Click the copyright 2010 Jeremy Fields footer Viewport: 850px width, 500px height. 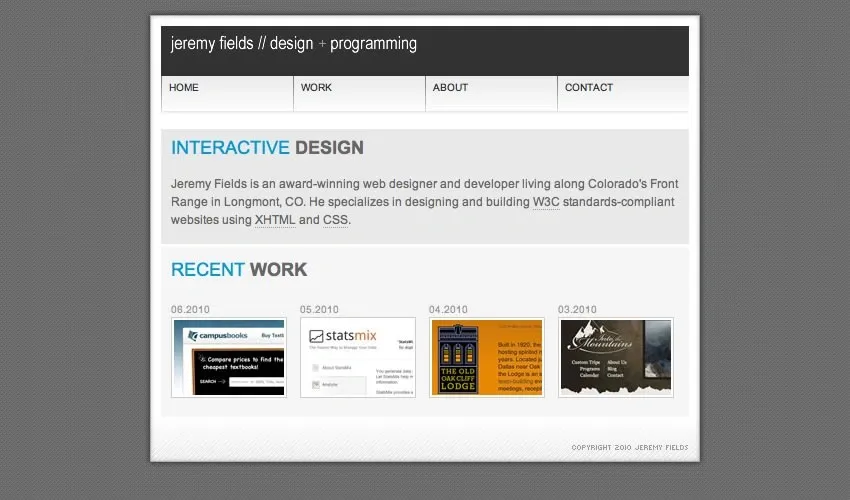click(x=629, y=447)
